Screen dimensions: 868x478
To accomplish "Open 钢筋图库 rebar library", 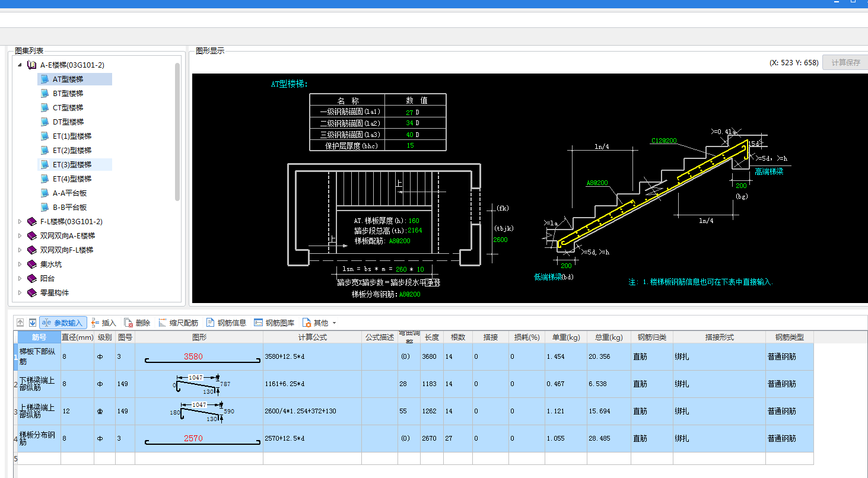I will tap(274, 323).
